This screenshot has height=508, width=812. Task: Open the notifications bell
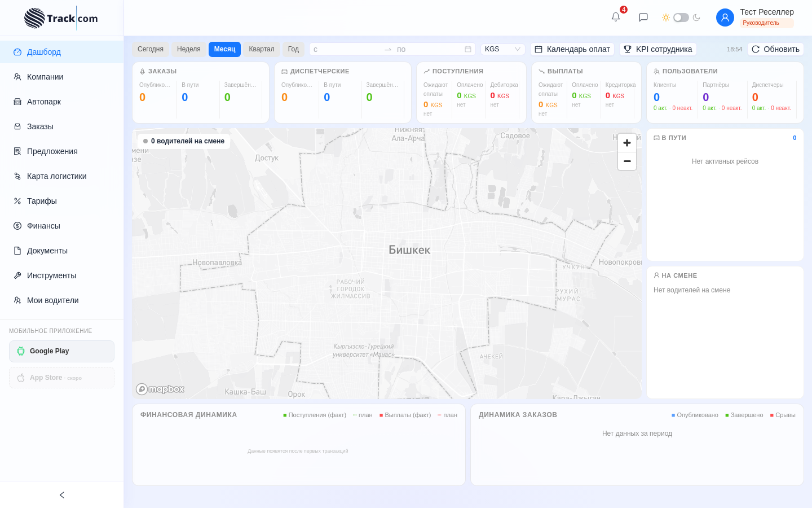pyautogui.click(x=616, y=17)
